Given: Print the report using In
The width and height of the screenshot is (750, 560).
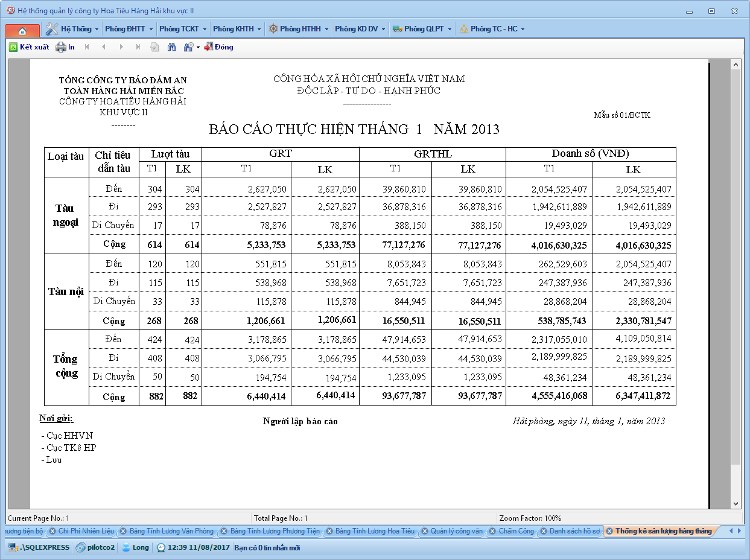Looking at the screenshot, I should tap(65, 47).
